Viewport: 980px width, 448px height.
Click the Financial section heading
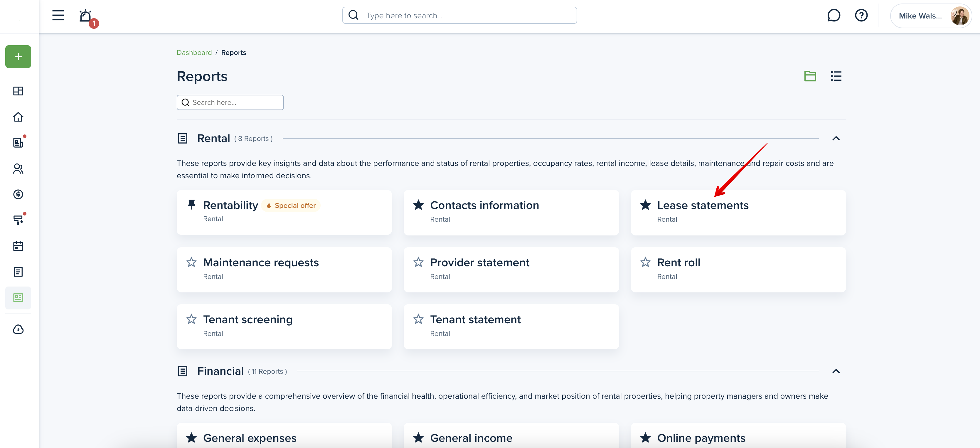[x=220, y=371]
